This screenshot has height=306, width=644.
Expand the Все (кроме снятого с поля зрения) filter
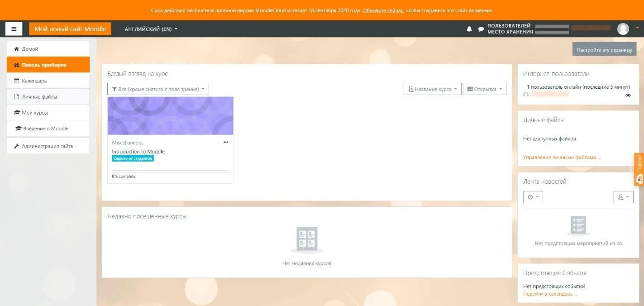(x=158, y=89)
